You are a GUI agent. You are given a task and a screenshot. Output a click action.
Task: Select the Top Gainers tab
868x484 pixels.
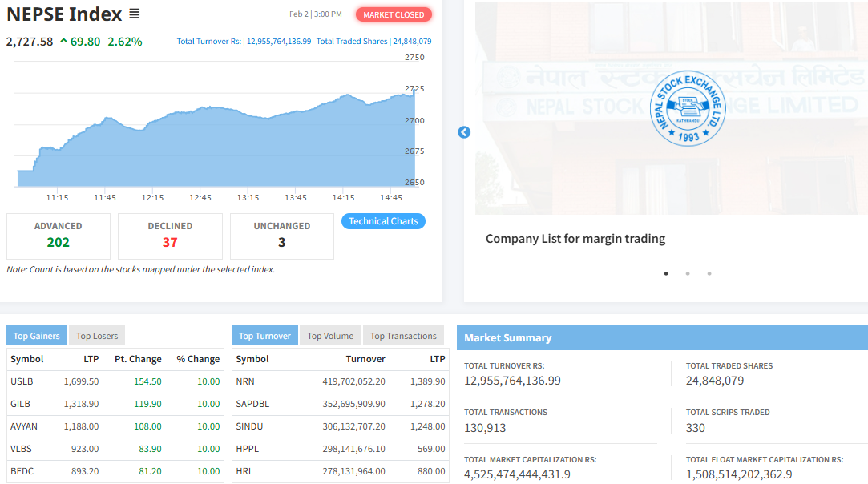pyautogui.click(x=37, y=336)
